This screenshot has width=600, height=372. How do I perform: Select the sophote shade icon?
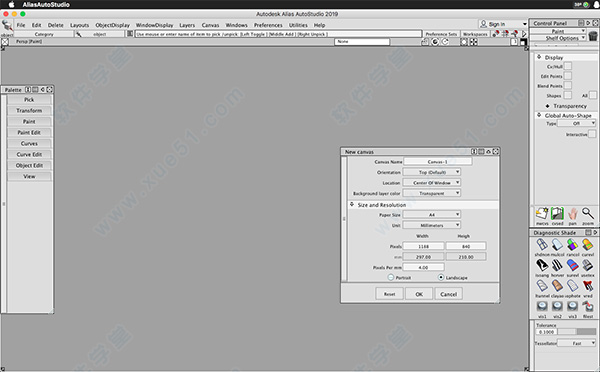point(572,286)
